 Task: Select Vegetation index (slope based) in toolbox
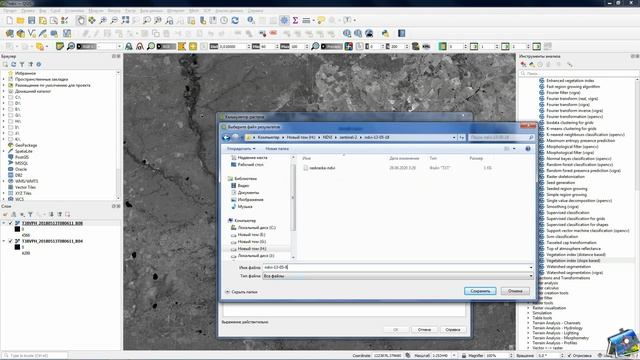pos(573,260)
